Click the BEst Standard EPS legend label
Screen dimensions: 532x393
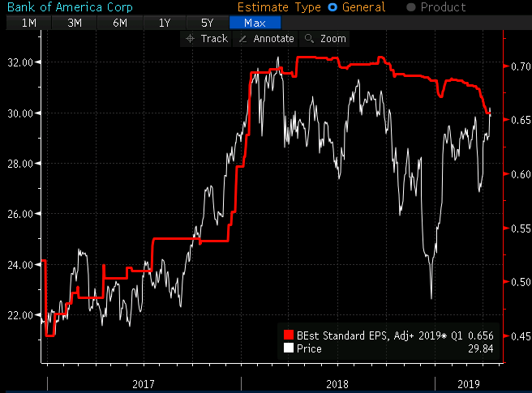pos(380,335)
